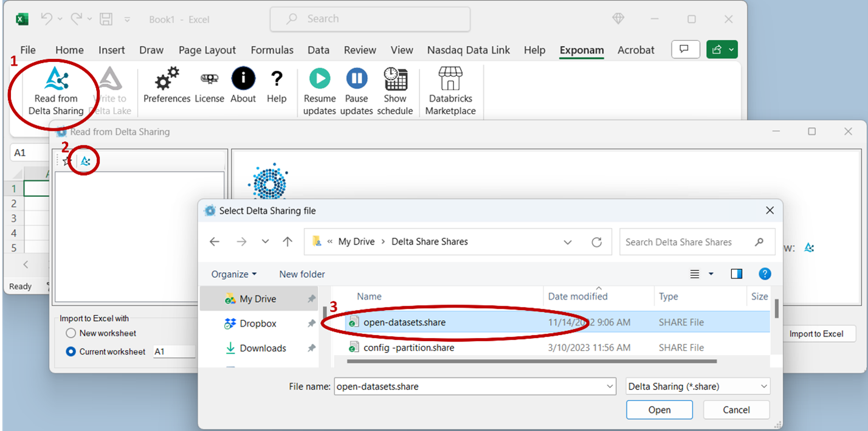Toggle the preview pane icon in file dialog
The image size is (868, 431).
[x=737, y=274]
